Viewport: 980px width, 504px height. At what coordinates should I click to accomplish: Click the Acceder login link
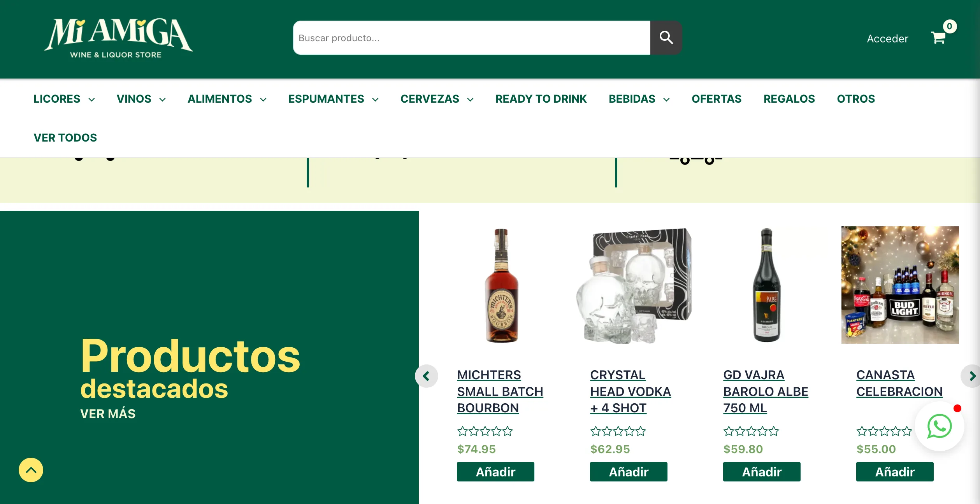tap(887, 38)
